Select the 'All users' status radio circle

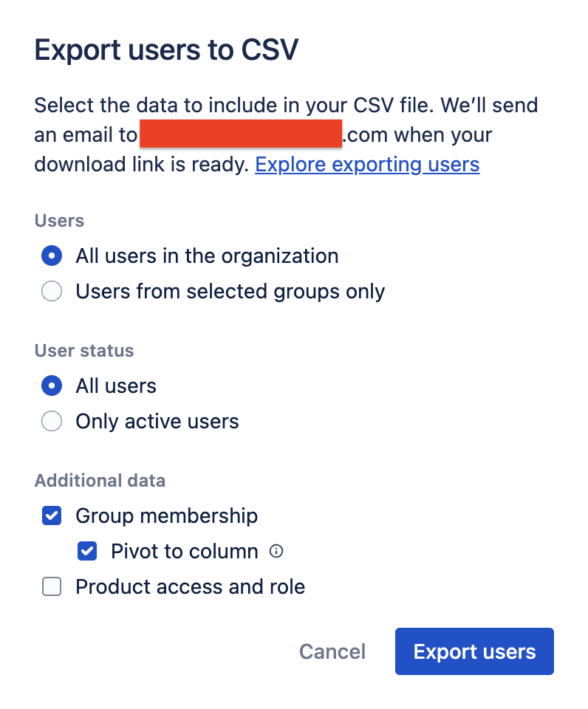coord(52,386)
